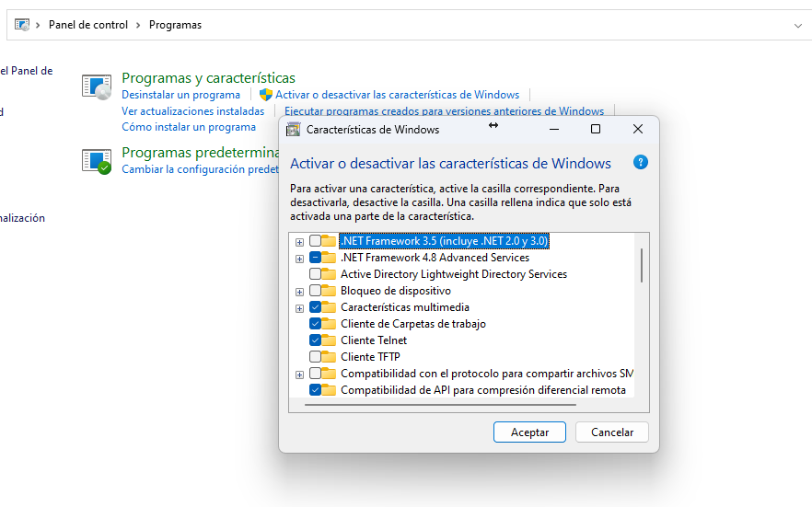Click the Características de Windows title bar icon
Image resolution: width=812 pixels, height=507 pixels.
293,130
